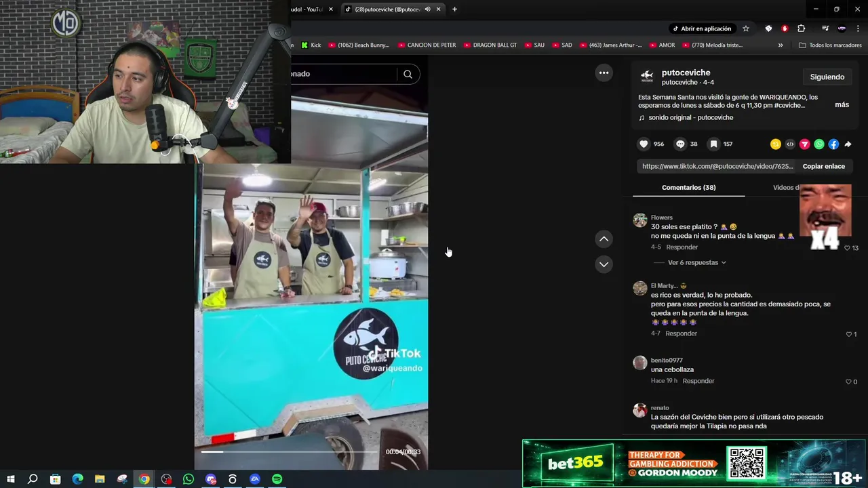Show hidden bookmarks with the chevron
Screen dimensions: 868x488
point(781,45)
